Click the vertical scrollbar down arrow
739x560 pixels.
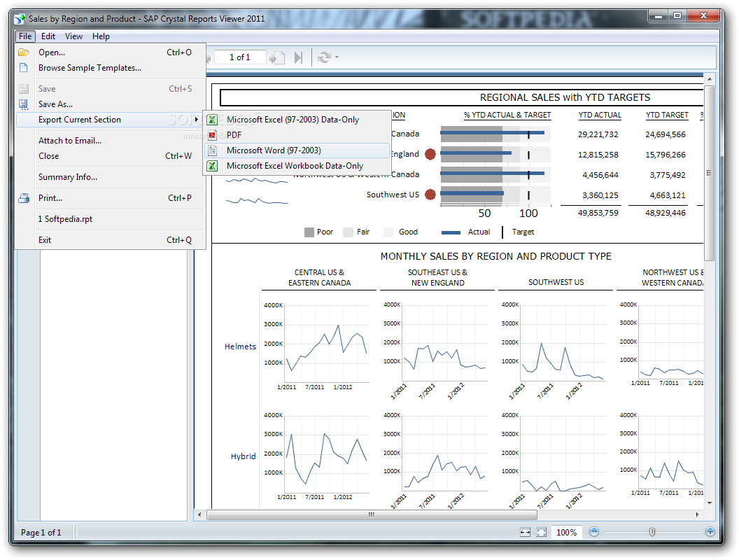(710, 503)
